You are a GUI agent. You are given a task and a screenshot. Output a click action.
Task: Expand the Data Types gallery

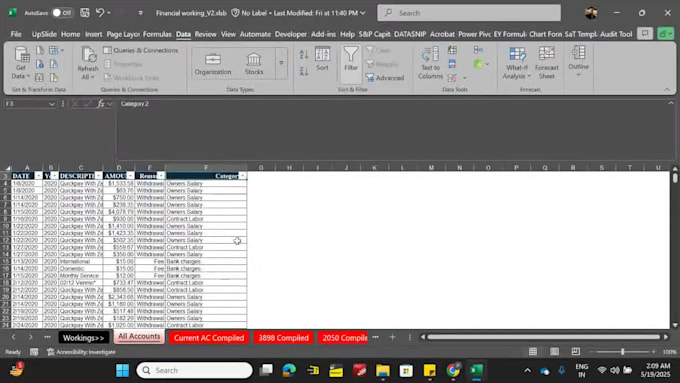[281, 64]
